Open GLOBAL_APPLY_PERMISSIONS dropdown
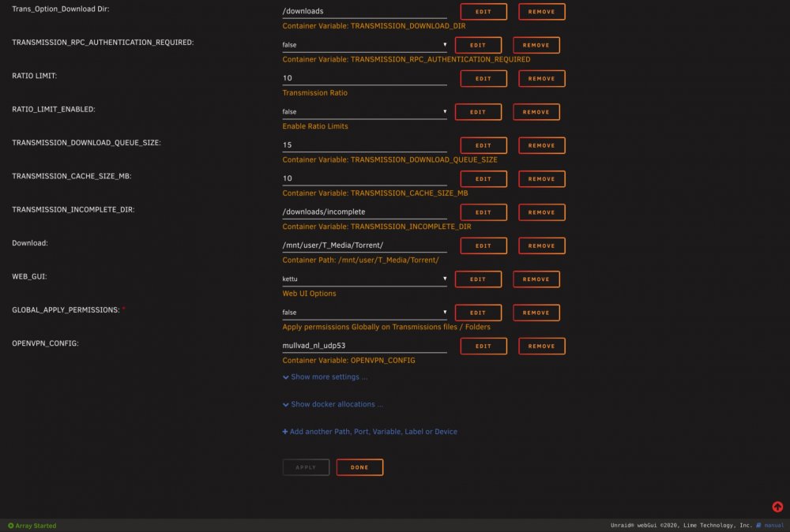Viewport: 790px width, 532px height. click(x=364, y=313)
